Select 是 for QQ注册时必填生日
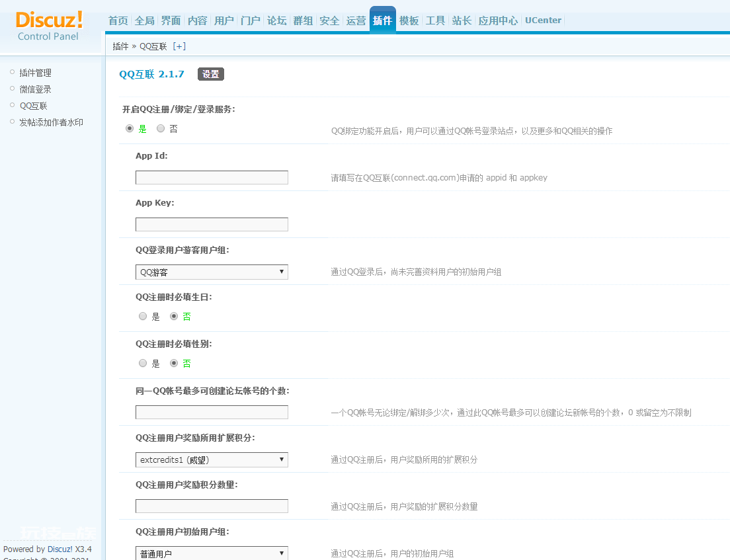Screen dimensions: 730x560 coord(143,317)
